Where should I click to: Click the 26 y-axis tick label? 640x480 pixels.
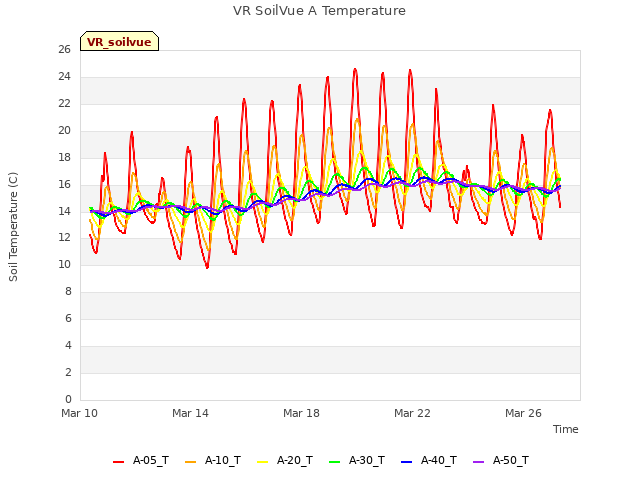[64, 50]
